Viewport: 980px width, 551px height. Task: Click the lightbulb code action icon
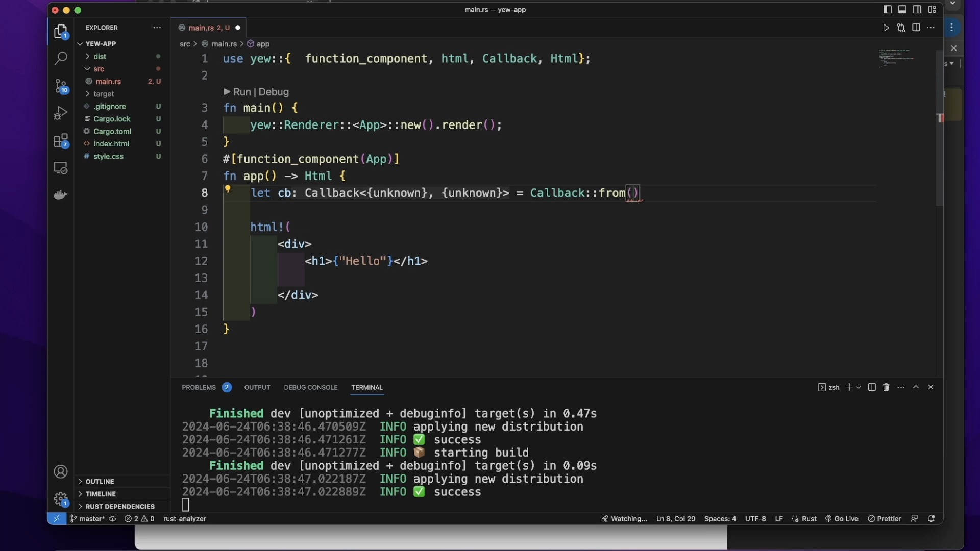pyautogui.click(x=228, y=189)
